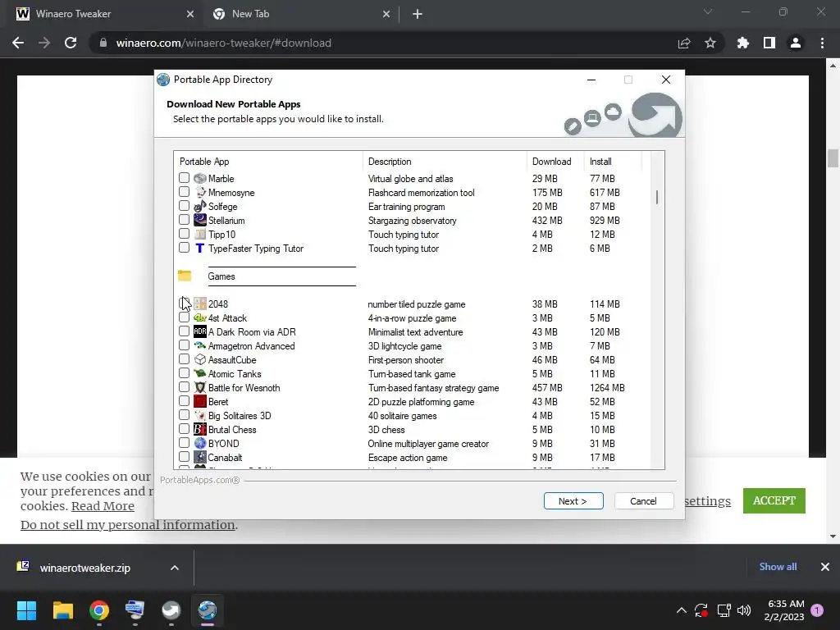Check the Stellarium checkbox
The image size is (840, 630).
pos(185,219)
